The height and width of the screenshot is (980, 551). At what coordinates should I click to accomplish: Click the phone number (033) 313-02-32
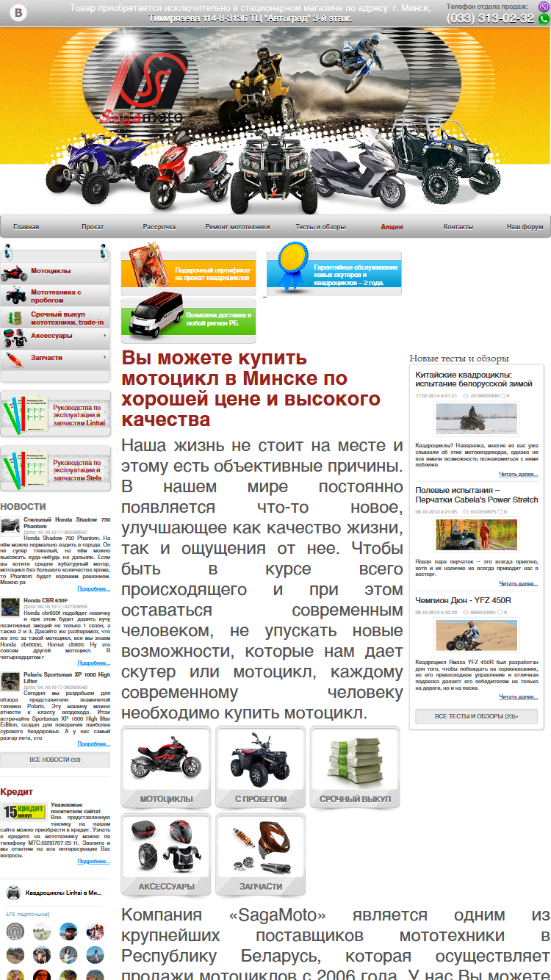click(x=490, y=18)
